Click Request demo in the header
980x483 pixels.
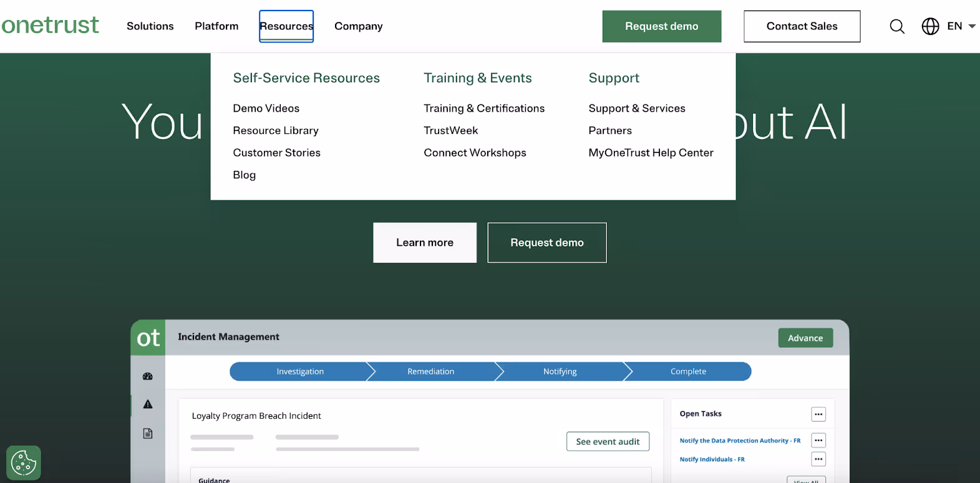click(662, 26)
